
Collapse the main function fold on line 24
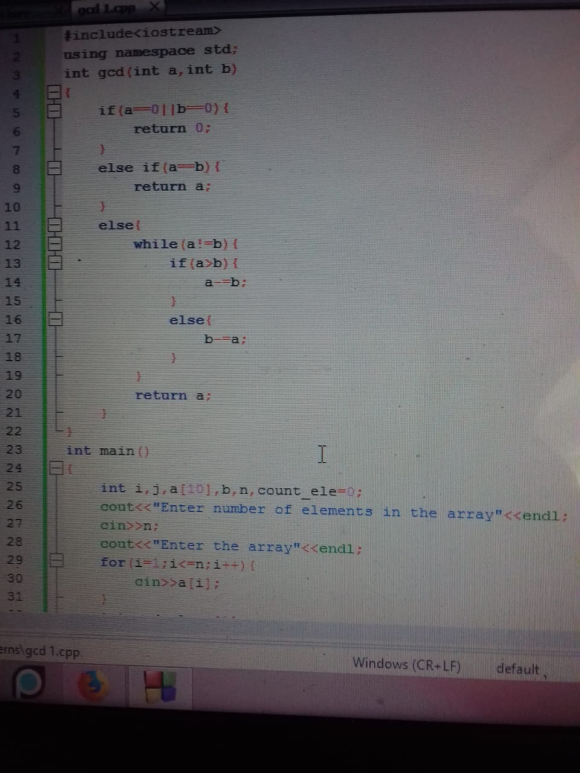point(56,467)
